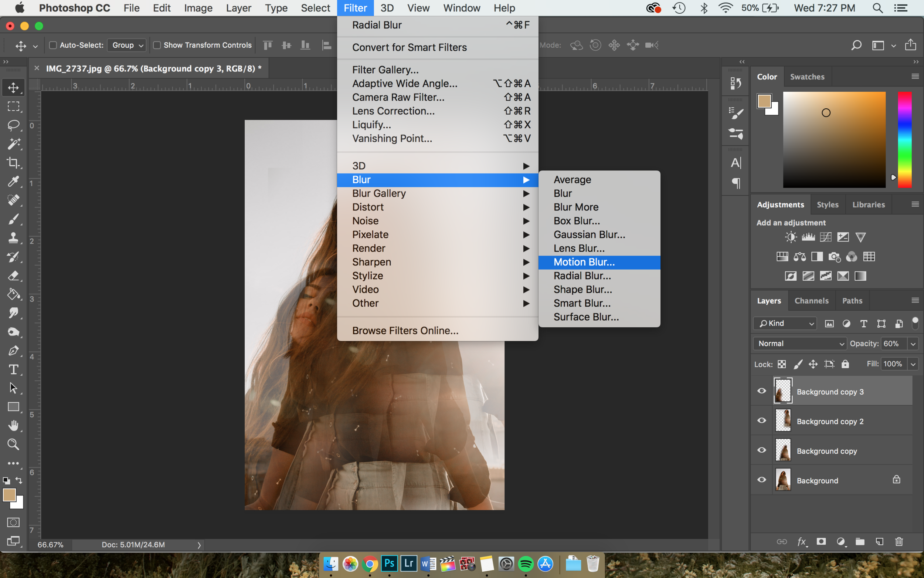Open the Kind layer filter dropdown
Image resolution: width=924 pixels, height=578 pixels.
pyautogui.click(x=785, y=324)
